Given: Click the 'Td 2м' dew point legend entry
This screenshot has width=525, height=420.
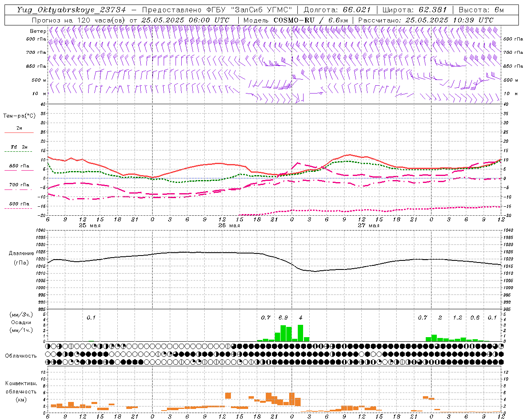Looking at the screenshot, I should pyautogui.click(x=19, y=147).
